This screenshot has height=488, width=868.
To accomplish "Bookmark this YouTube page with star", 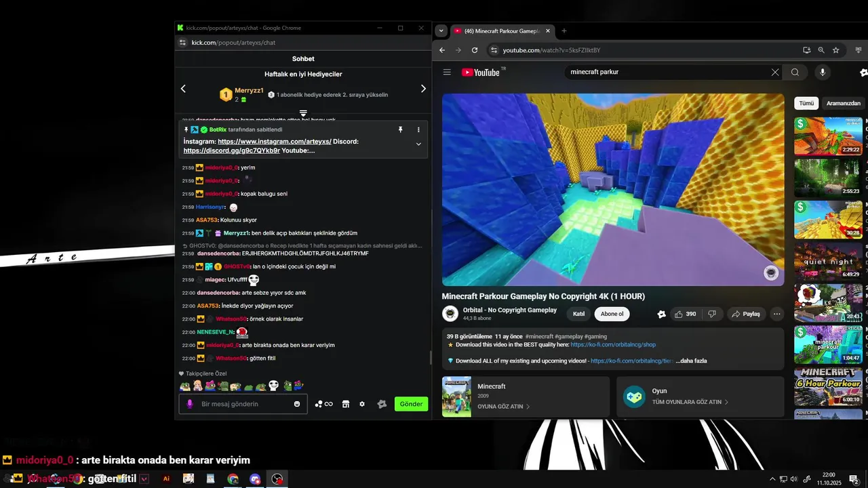I will tap(836, 50).
